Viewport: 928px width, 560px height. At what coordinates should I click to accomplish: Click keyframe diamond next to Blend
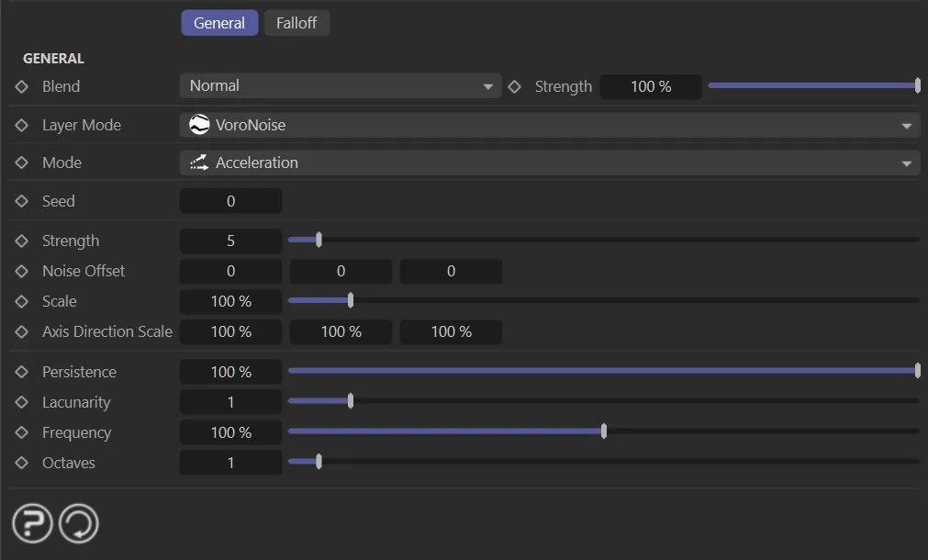22,86
